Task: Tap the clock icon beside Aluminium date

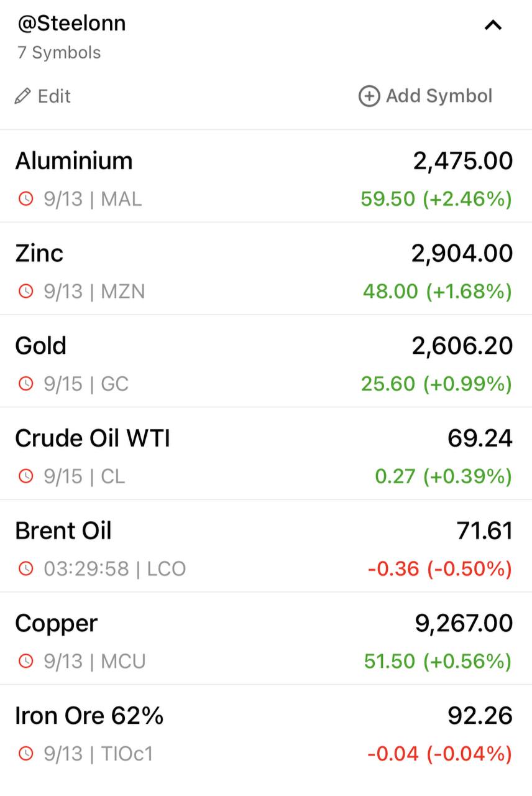Action: (25, 199)
